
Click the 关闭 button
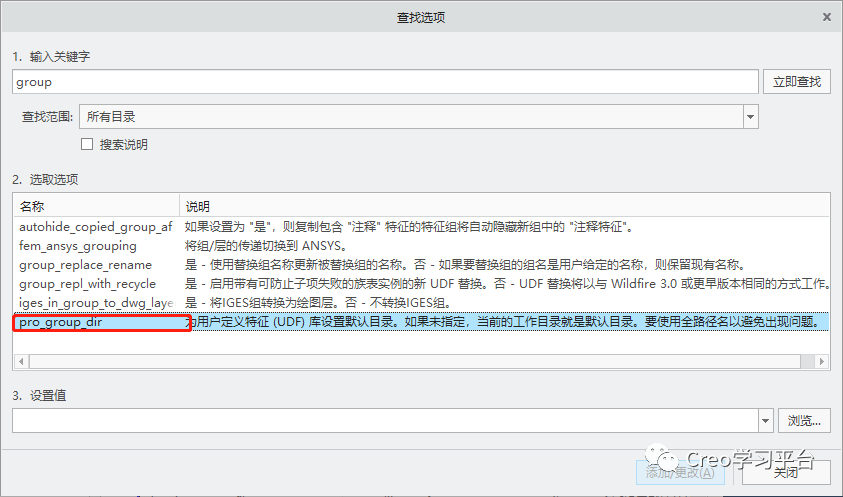[786, 472]
